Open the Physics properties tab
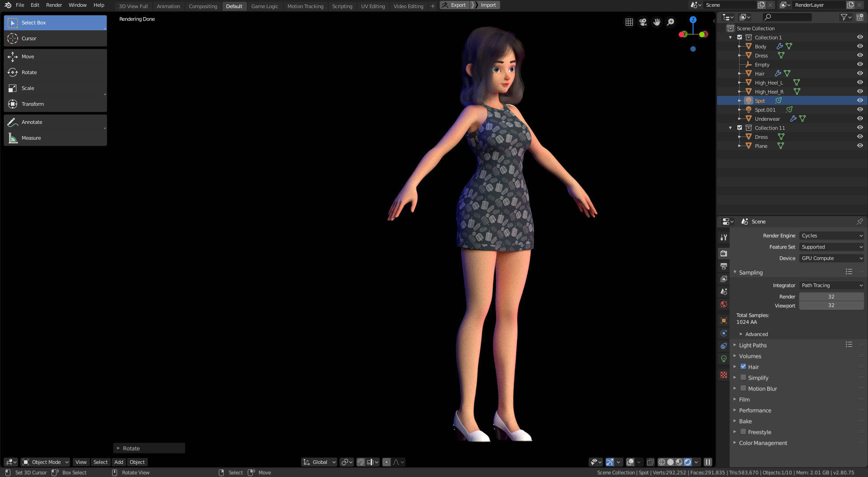The width and height of the screenshot is (868, 477). coord(724,333)
